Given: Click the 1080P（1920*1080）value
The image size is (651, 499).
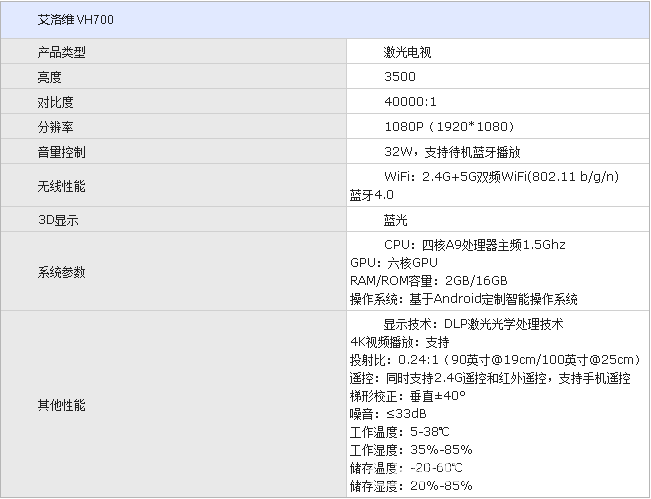Looking at the screenshot, I should coord(449,127).
